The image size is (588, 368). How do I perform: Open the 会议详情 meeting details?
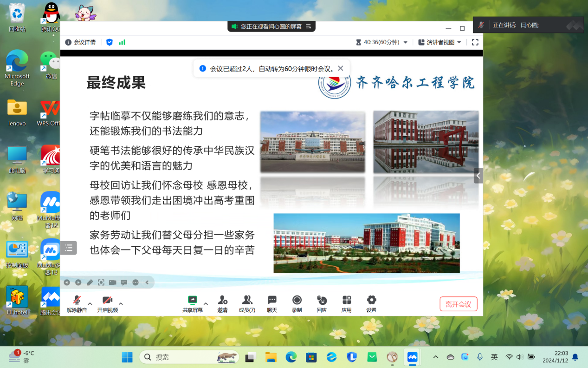[x=80, y=42]
